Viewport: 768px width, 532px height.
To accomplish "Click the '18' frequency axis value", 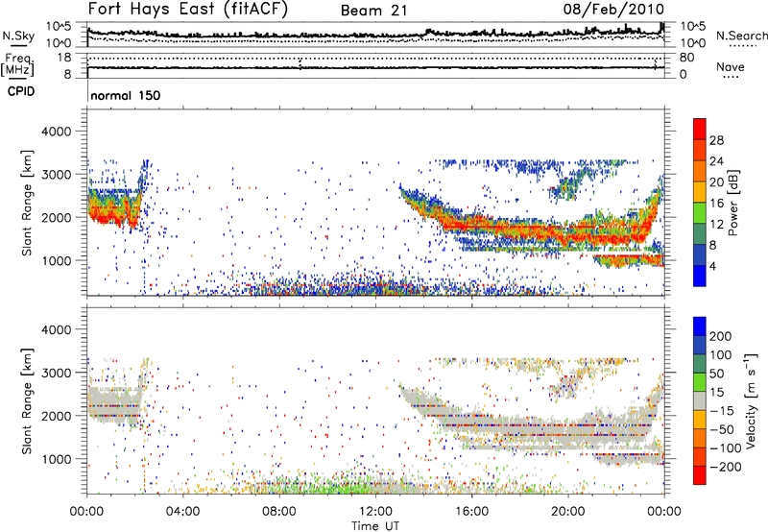I will click(63, 58).
